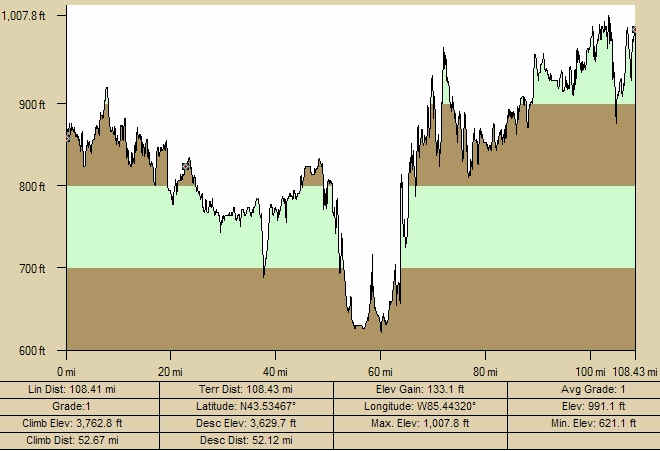
Task: Click the Climb Elev 3,762.8 ft cell
Action: (x=80, y=423)
